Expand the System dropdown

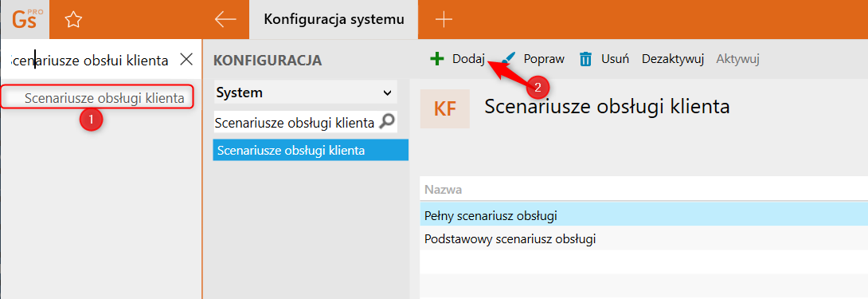(306, 92)
